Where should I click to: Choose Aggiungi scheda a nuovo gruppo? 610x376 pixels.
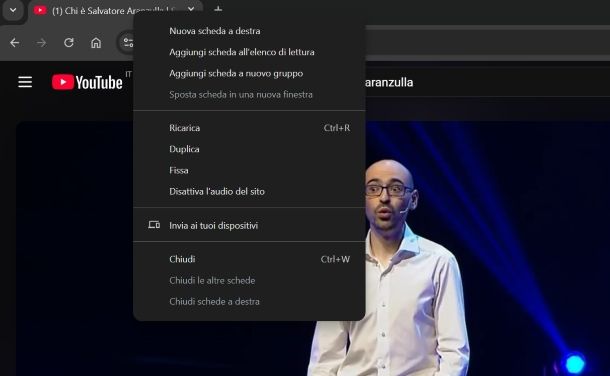click(249, 73)
